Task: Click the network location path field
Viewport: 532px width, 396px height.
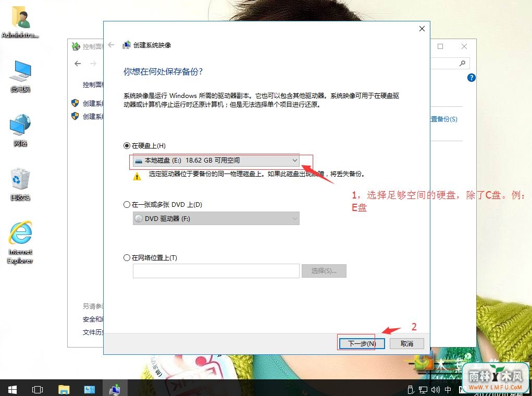Action: [x=216, y=271]
